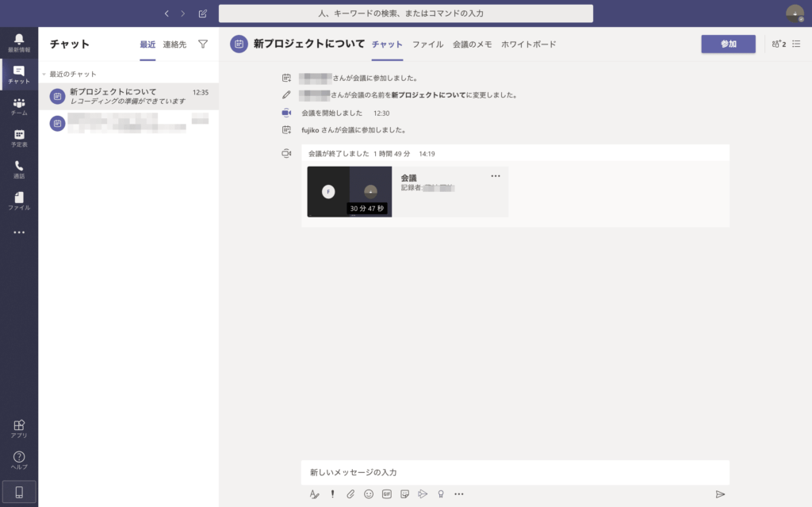Start a new chat with the compose icon
812x507 pixels.
203,13
